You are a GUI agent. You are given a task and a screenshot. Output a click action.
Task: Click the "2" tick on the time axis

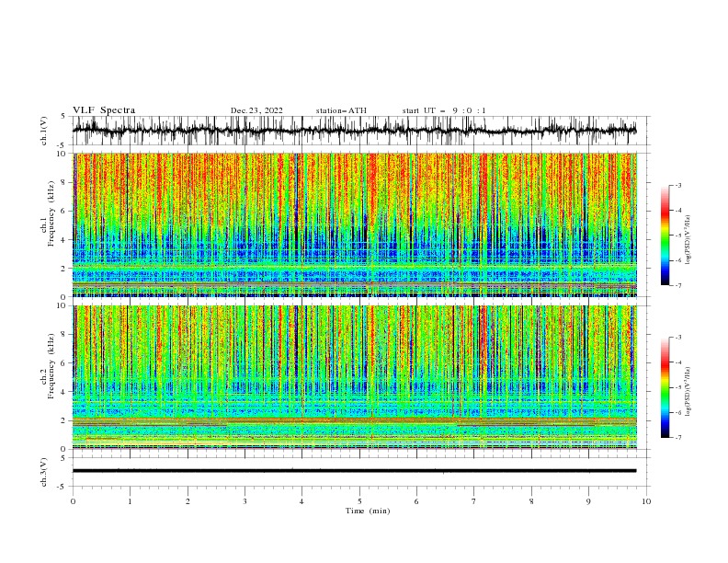188,501
